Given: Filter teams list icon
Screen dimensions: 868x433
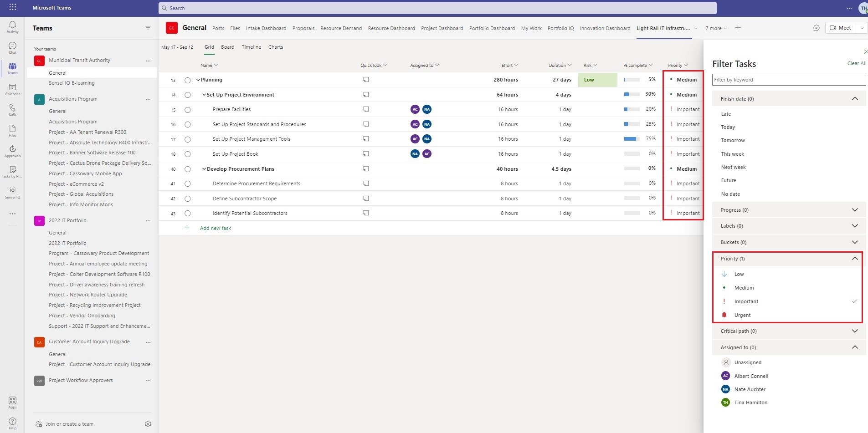Looking at the screenshot, I should point(148,28).
